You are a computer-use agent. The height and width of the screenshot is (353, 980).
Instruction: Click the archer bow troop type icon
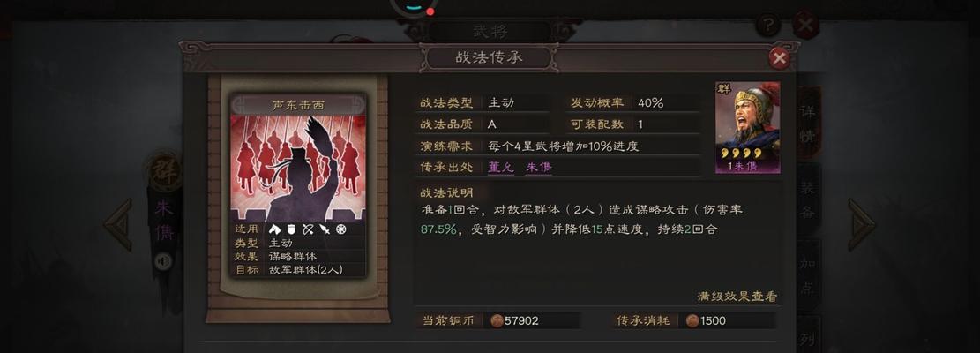coord(308,229)
